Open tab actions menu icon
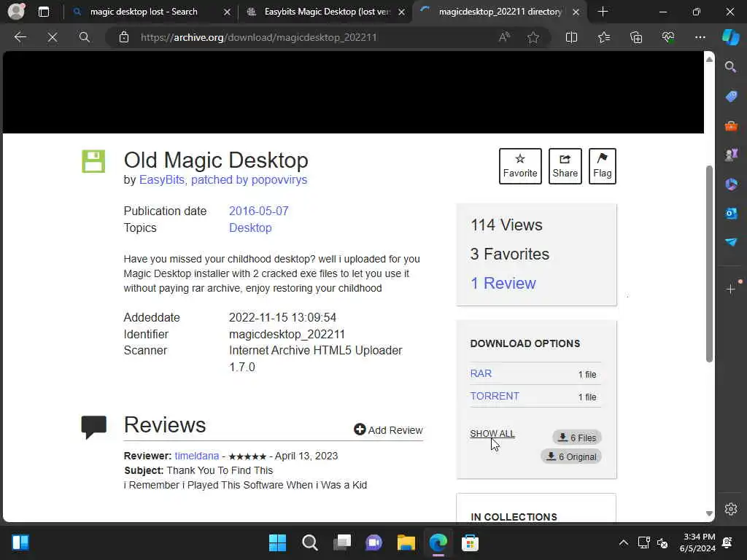 click(x=43, y=12)
